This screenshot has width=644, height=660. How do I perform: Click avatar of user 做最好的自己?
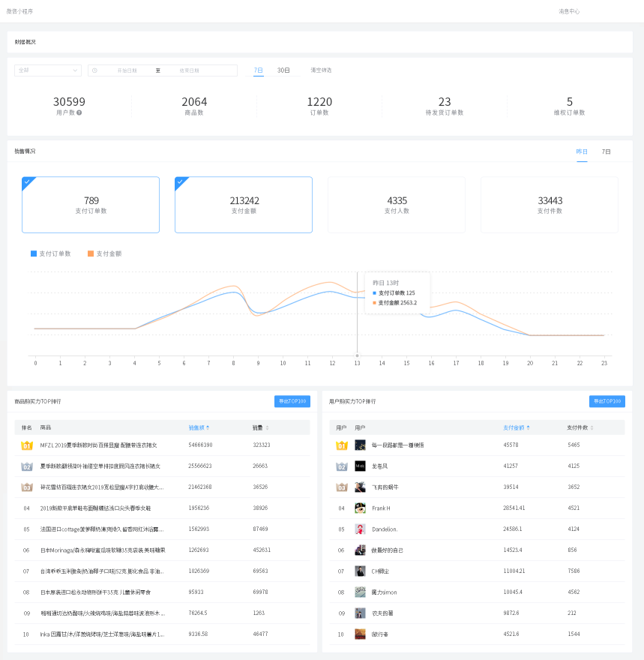(360, 550)
